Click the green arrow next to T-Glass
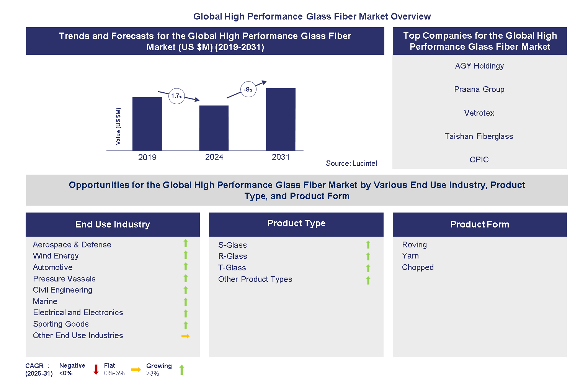Viewport: 588px width, 386px height. (x=368, y=268)
